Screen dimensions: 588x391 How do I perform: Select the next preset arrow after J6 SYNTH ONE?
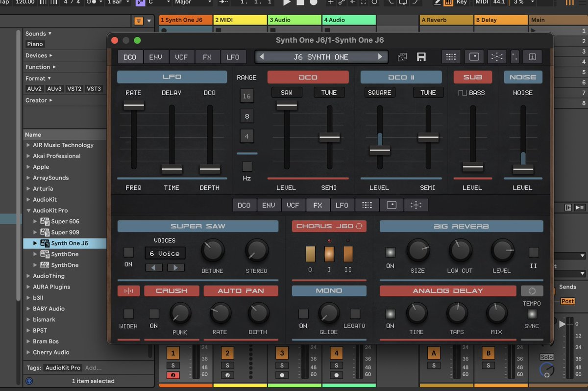(x=380, y=57)
